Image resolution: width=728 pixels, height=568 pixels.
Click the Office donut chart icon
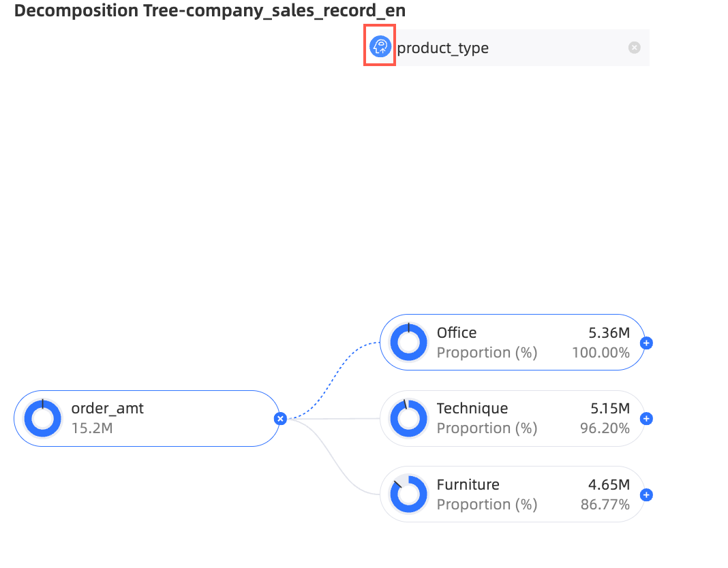point(408,343)
